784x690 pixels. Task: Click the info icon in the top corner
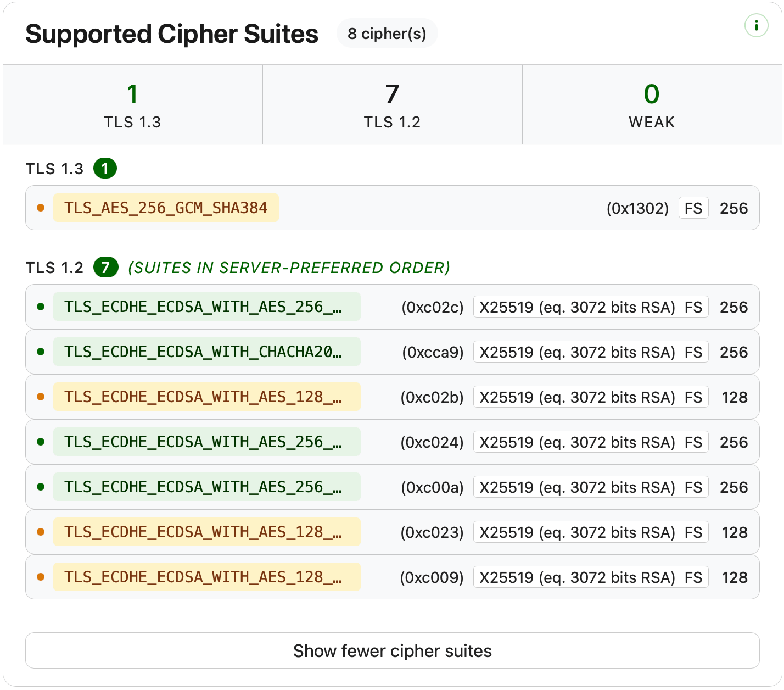click(x=756, y=25)
